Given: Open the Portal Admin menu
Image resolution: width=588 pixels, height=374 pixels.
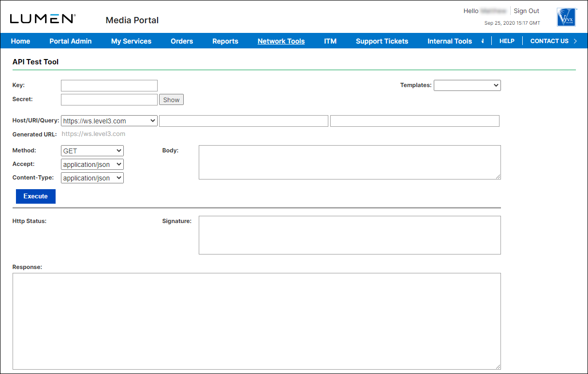Looking at the screenshot, I should 71,41.
